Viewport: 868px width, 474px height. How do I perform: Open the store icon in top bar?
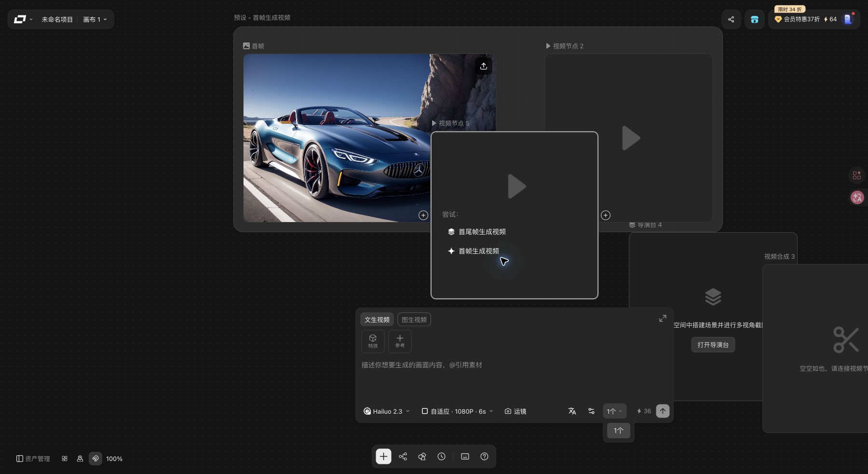[755, 19]
